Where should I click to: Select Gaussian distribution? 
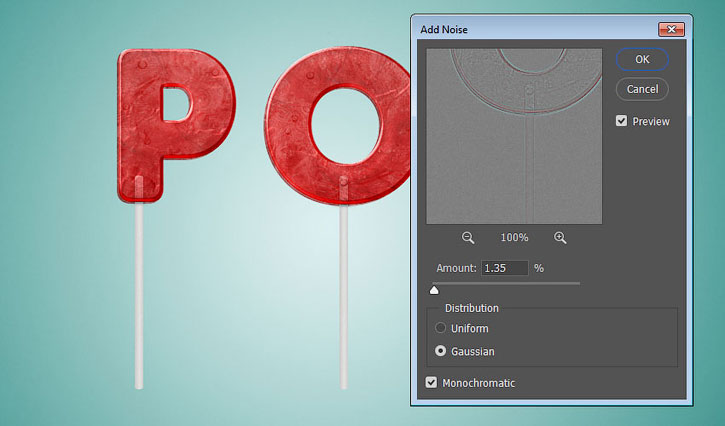440,351
